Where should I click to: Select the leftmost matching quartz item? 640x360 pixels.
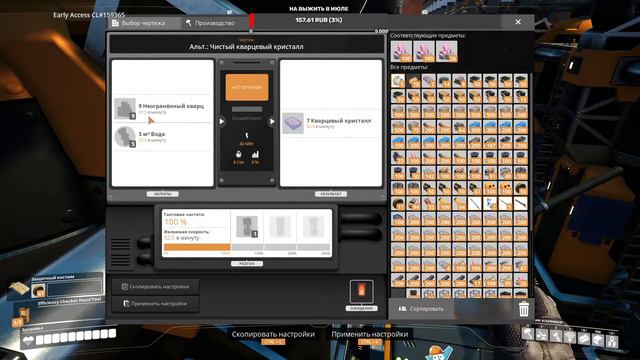pyautogui.click(x=401, y=52)
